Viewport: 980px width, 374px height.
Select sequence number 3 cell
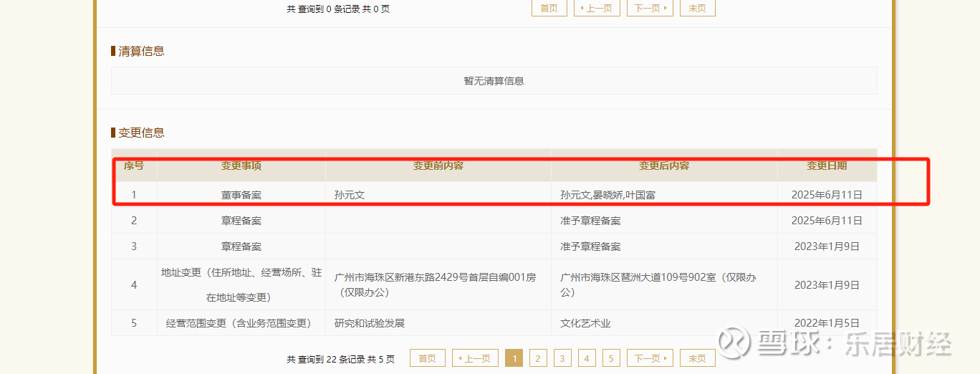point(134,246)
